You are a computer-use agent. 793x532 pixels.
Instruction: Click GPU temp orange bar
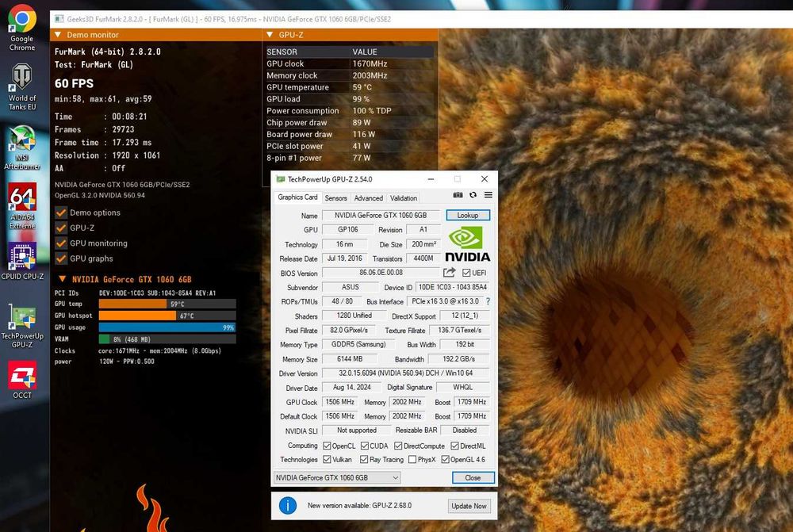click(x=132, y=304)
